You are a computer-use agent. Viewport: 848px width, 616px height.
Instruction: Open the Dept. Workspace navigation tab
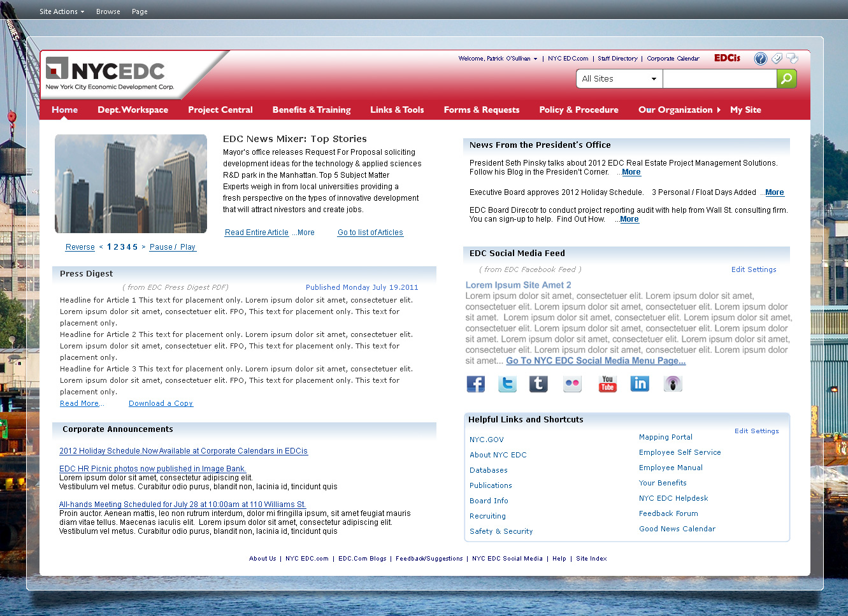133,110
